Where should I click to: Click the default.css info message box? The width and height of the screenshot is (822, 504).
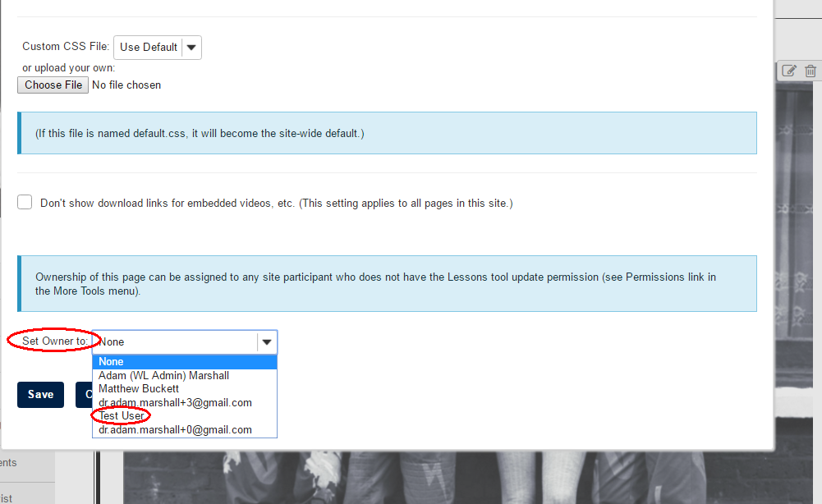point(386,133)
